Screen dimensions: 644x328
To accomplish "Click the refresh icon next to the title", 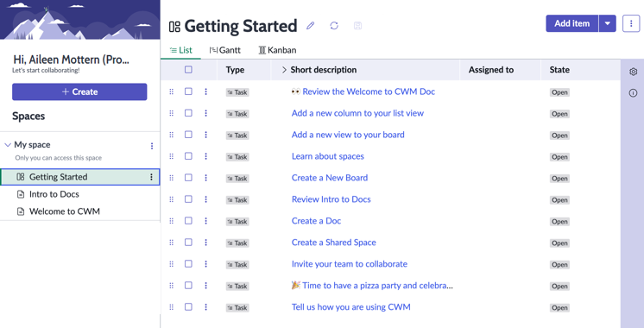I will 334,26.
